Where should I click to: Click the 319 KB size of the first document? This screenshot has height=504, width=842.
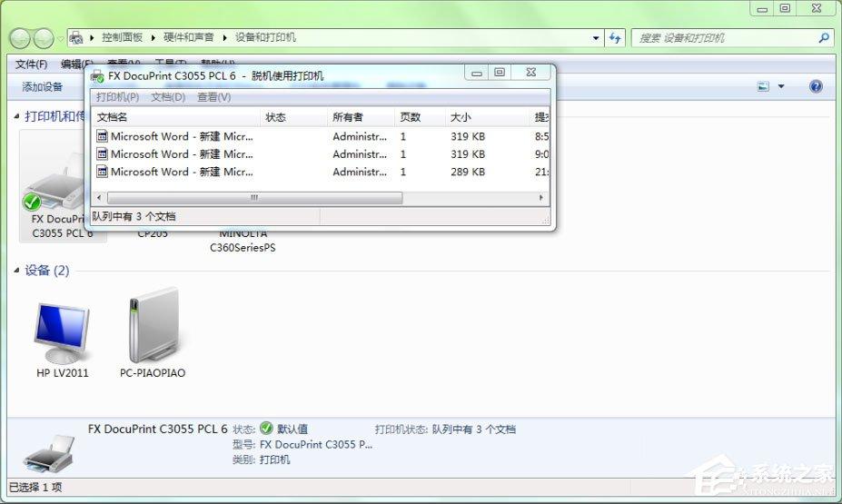(x=468, y=136)
